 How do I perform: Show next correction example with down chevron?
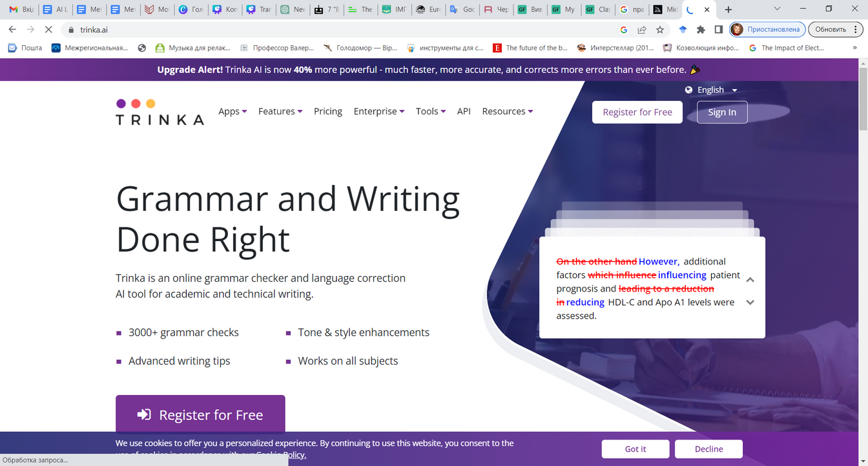click(x=750, y=302)
